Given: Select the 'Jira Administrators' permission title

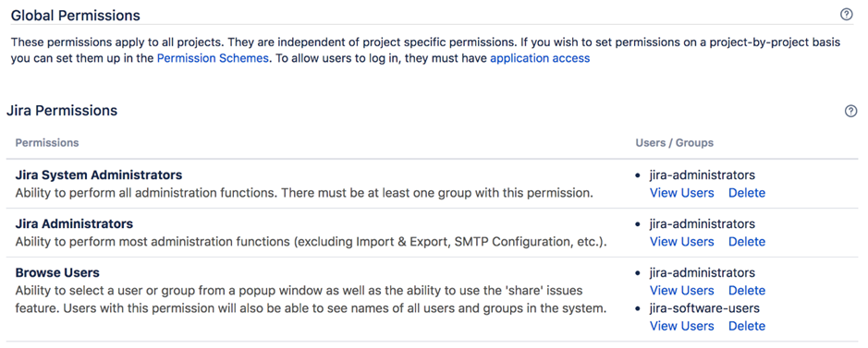Looking at the screenshot, I should 74,223.
